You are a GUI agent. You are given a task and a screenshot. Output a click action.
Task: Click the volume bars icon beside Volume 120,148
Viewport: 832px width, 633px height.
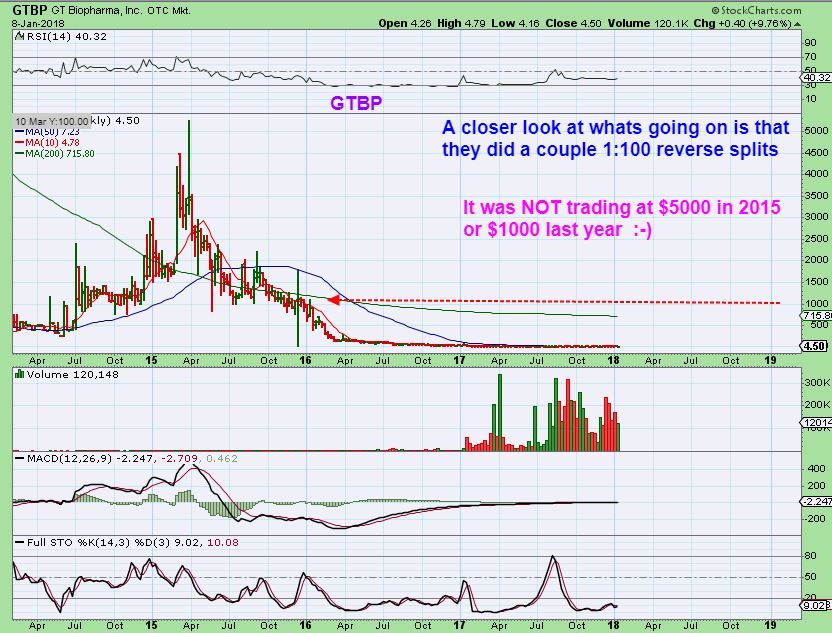click(20, 374)
